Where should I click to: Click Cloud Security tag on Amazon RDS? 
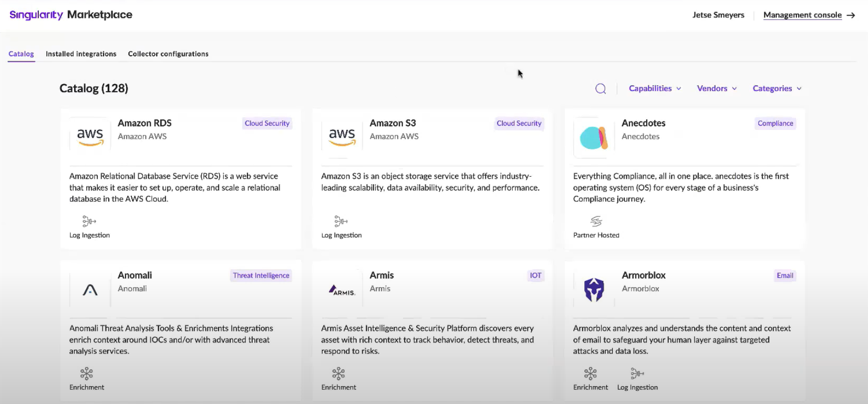tap(267, 124)
